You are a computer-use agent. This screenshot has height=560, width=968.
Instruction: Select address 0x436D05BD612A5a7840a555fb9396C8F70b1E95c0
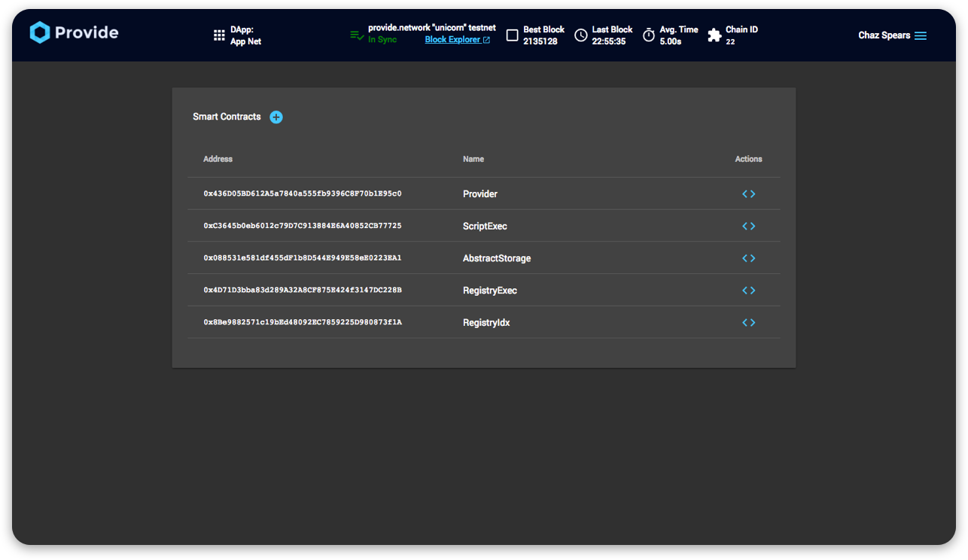303,194
